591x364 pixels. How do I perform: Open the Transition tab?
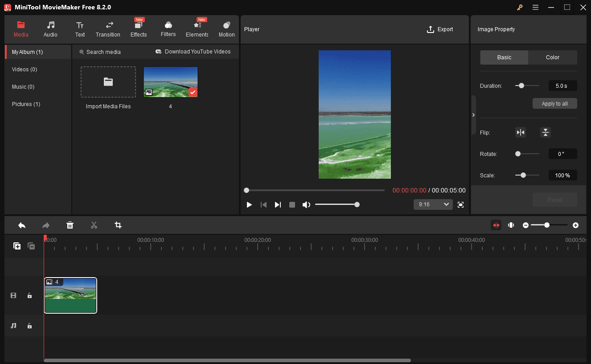tap(108, 29)
